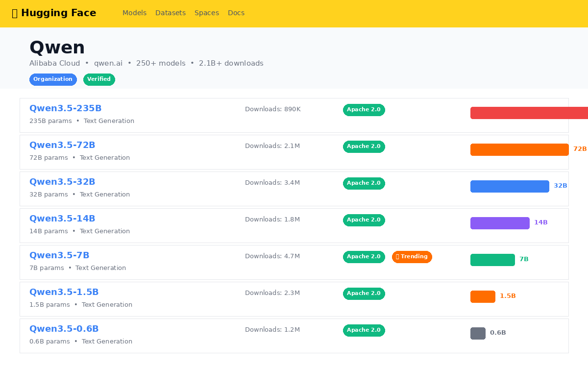Click Apache 2.0 license badge for Qwen3.5-235B

coord(364,110)
